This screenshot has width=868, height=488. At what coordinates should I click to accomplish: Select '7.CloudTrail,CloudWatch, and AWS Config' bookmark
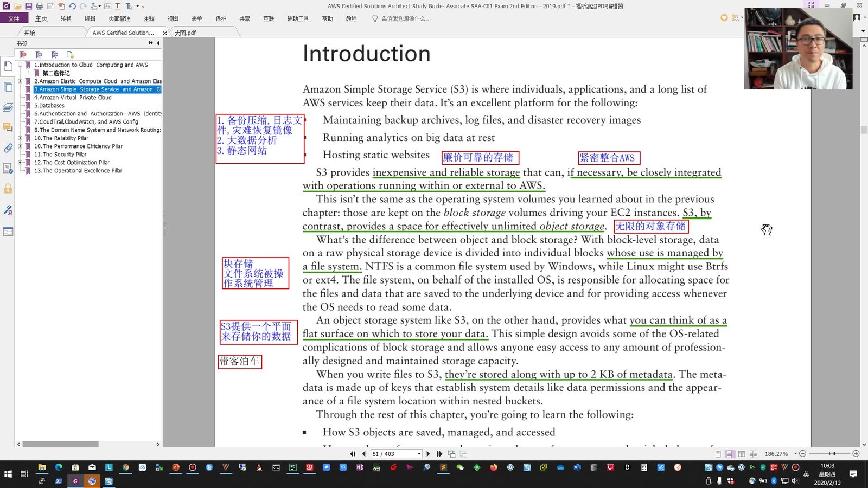pyautogui.click(x=86, y=122)
